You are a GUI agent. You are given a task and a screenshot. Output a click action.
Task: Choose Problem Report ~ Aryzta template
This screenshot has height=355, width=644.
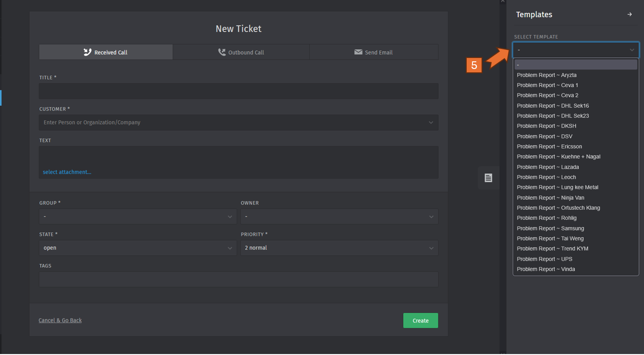click(x=547, y=75)
